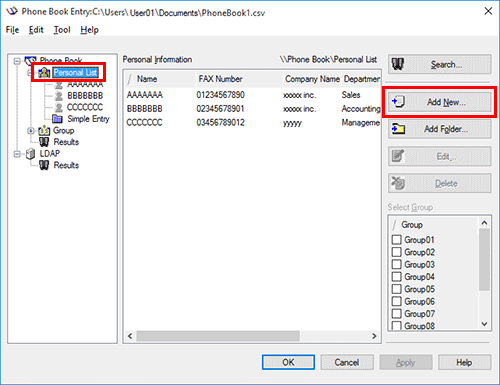The image size is (500, 385).
Task: Expand the Group tree node
Action: [x=31, y=131]
